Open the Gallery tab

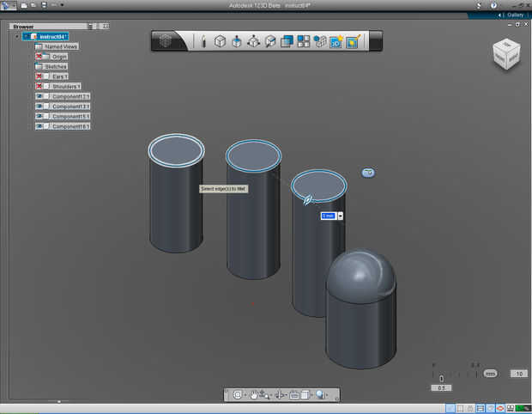(515, 15)
